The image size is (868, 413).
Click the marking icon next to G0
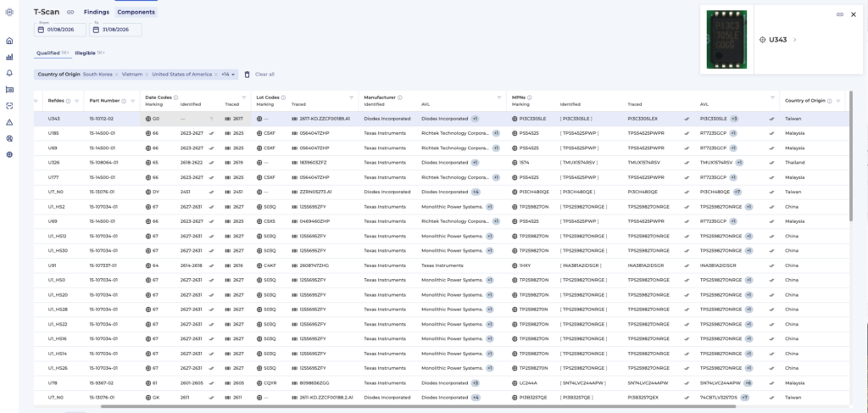(148, 119)
